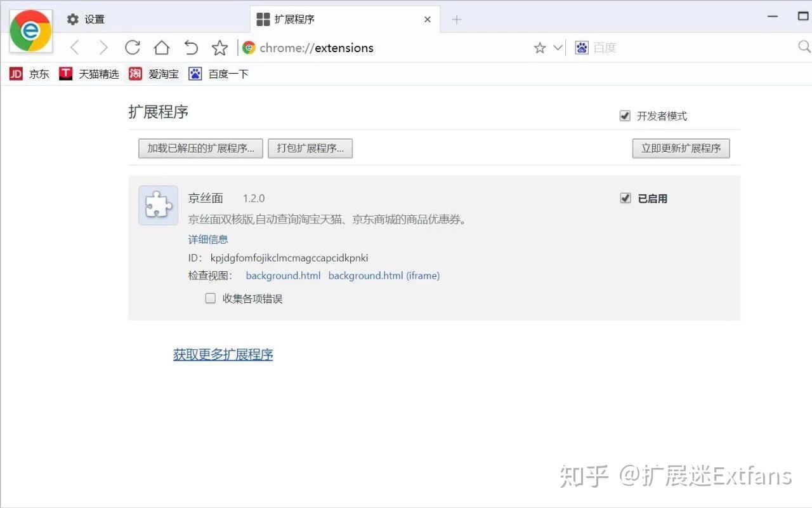The height and width of the screenshot is (508, 812).
Task: Open the 详细信息 link
Action: [x=208, y=239]
